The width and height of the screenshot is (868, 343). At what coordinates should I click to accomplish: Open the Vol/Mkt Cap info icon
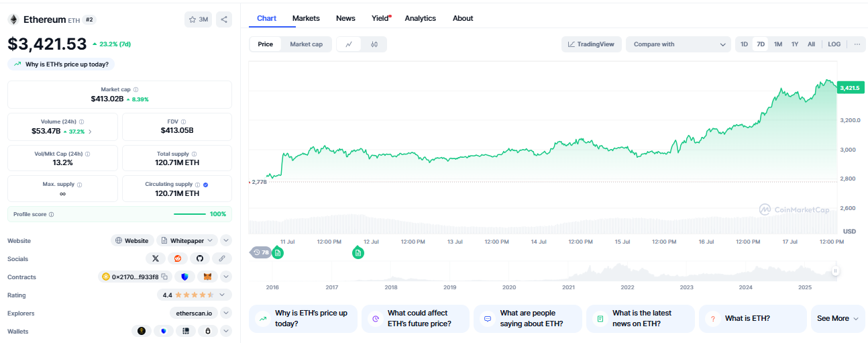click(88, 154)
